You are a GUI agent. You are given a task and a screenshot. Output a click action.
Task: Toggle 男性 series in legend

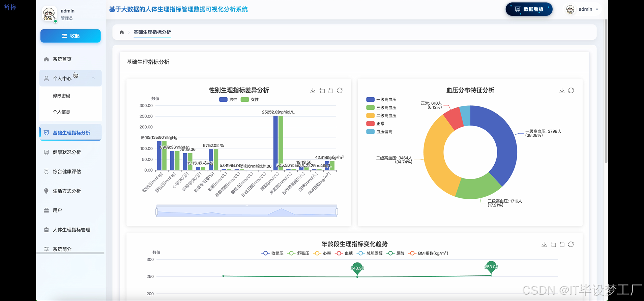coord(228,100)
